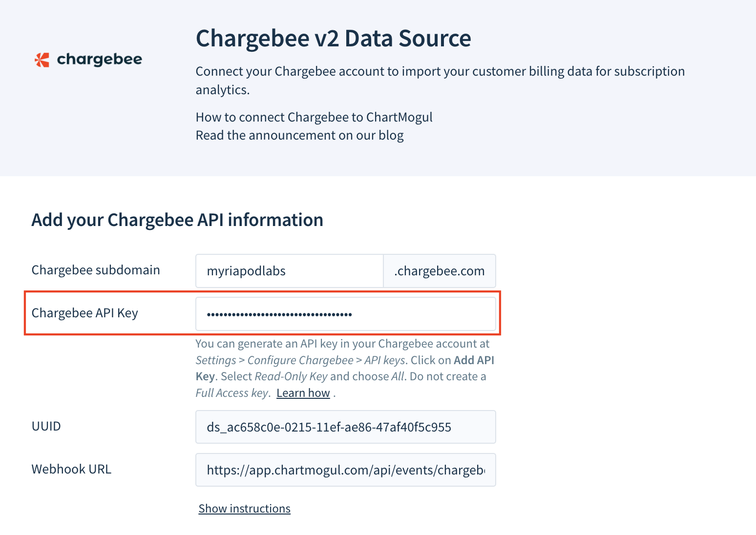This screenshot has width=756, height=535.
Task: Click the Chargebee subdomain label
Action: point(96,270)
